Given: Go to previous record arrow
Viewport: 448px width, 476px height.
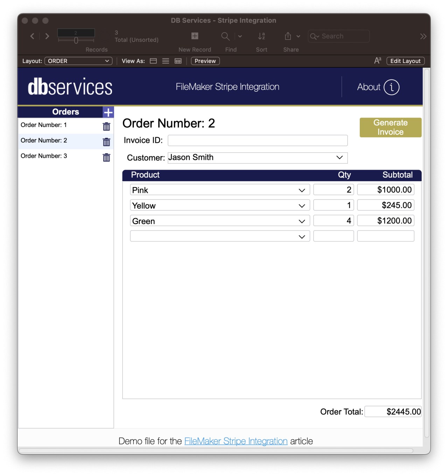Looking at the screenshot, I should pyautogui.click(x=32, y=36).
